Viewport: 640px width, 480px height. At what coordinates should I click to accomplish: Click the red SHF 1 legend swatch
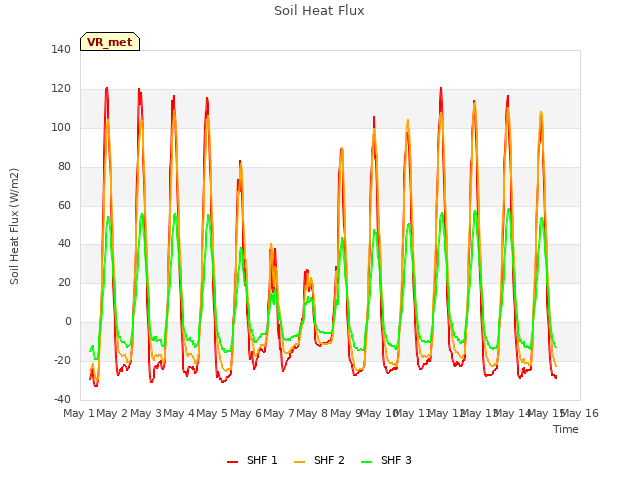point(232,462)
